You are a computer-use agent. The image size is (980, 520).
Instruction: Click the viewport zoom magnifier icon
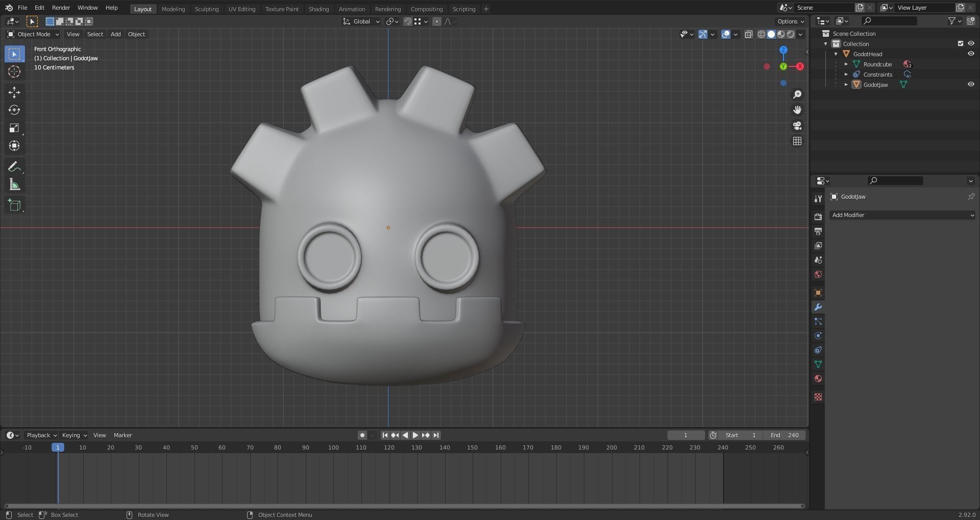797,94
